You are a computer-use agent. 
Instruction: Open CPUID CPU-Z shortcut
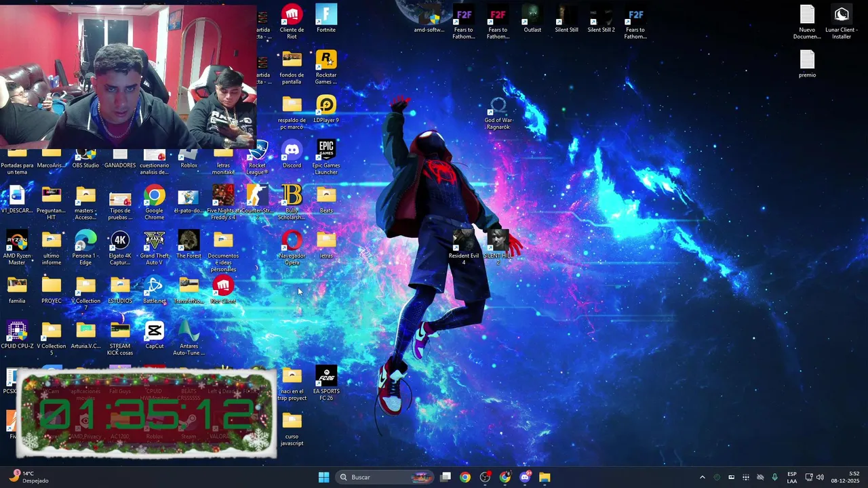pos(17,335)
